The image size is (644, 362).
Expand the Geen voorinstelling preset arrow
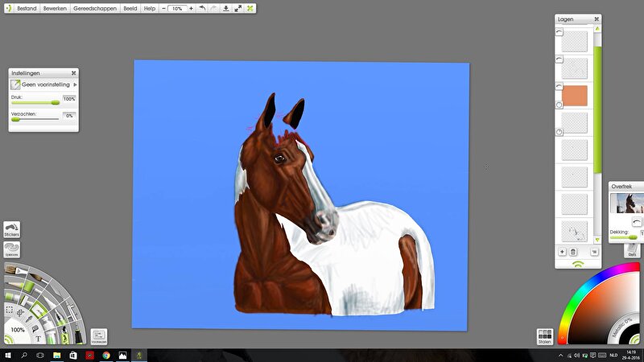[x=75, y=84]
